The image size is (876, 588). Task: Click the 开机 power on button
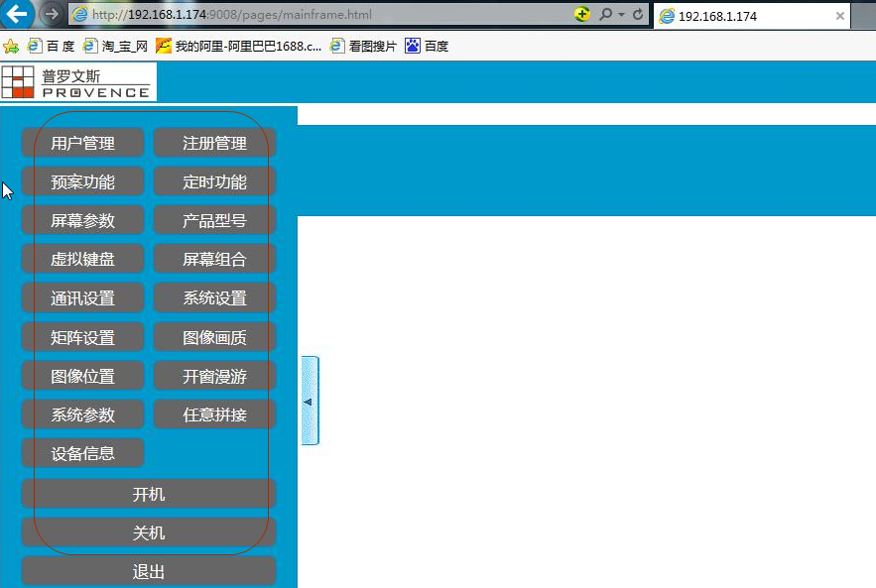coord(149,494)
